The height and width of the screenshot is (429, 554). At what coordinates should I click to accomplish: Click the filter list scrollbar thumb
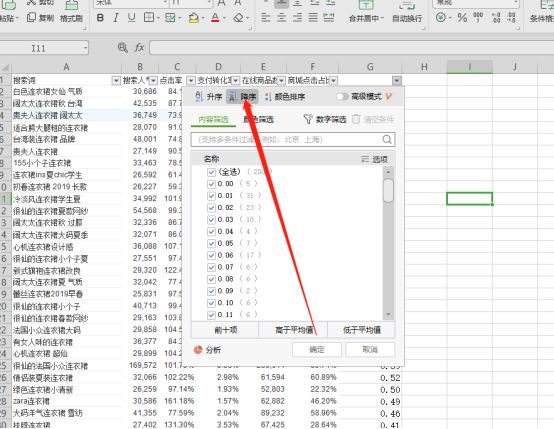pyautogui.click(x=388, y=191)
